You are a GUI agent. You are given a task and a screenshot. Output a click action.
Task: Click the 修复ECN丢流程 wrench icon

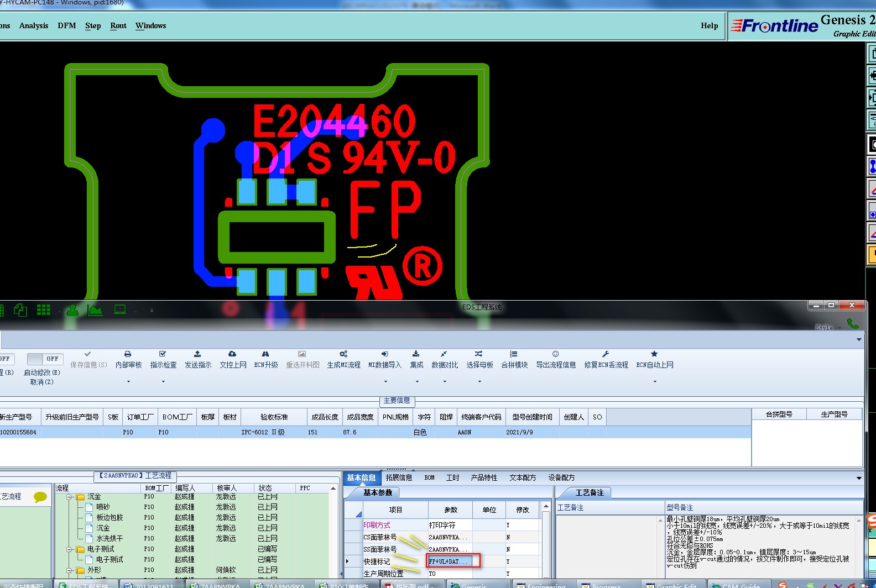coord(606,354)
